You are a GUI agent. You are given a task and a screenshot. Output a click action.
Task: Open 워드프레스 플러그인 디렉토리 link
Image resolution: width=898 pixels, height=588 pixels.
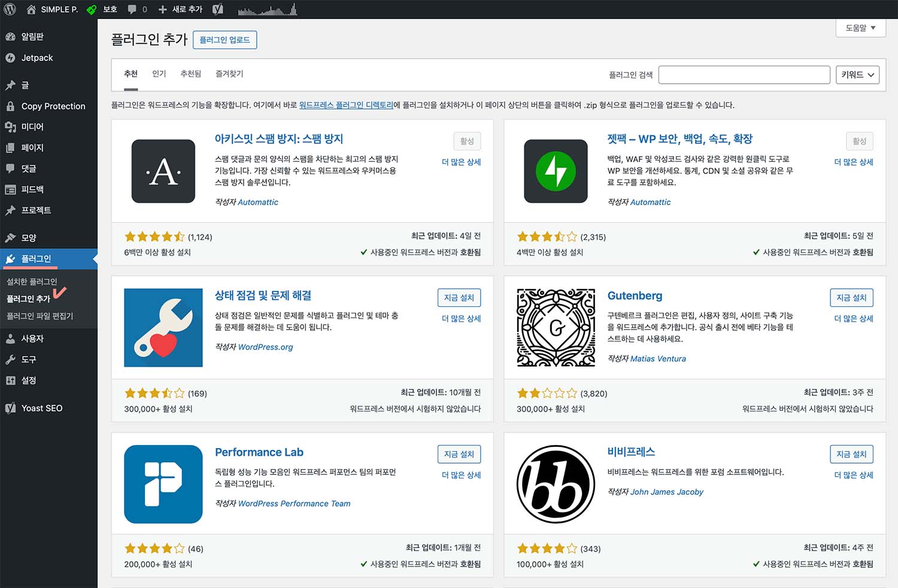(x=346, y=105)
